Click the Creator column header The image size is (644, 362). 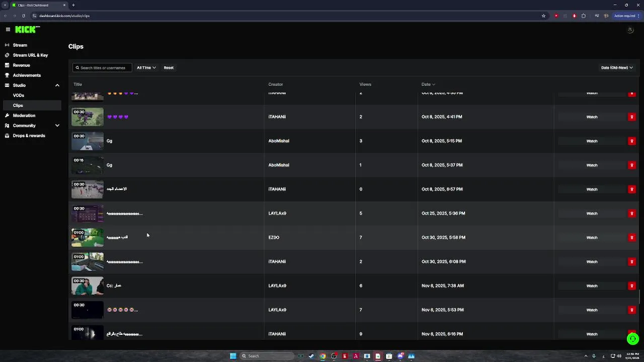[276, 84]
